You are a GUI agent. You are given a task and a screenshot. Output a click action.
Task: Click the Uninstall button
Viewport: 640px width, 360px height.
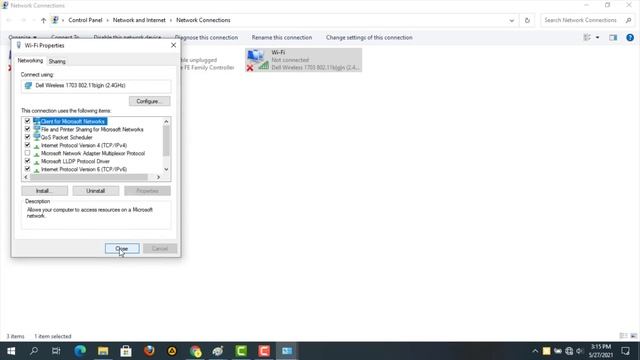point(96,191)
